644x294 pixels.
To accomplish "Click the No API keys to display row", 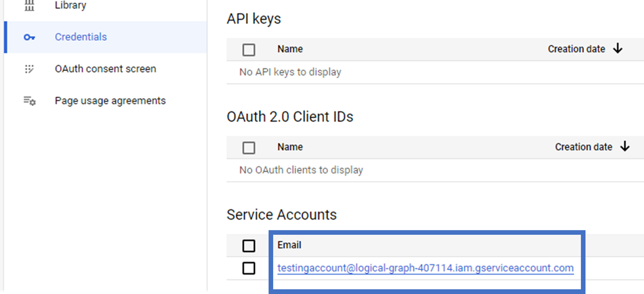I will 290,72.
